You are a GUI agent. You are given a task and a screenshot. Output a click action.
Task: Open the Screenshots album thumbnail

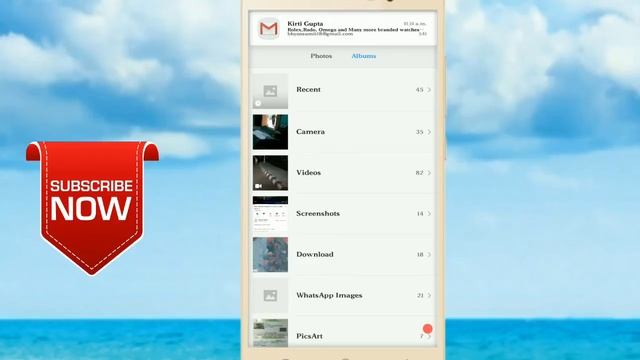click(270, 213)
